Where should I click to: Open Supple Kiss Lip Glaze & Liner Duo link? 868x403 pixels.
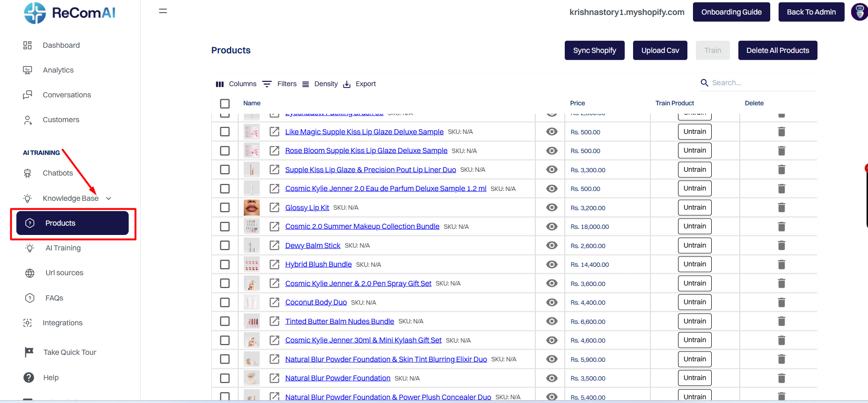(371, 170)
